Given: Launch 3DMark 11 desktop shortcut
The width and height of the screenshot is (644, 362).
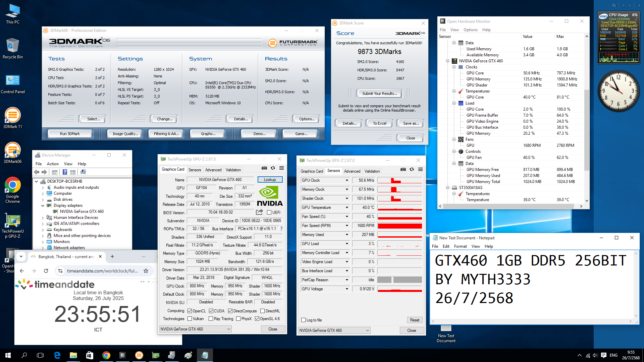Looking at the screenshot, I should 13,118.
